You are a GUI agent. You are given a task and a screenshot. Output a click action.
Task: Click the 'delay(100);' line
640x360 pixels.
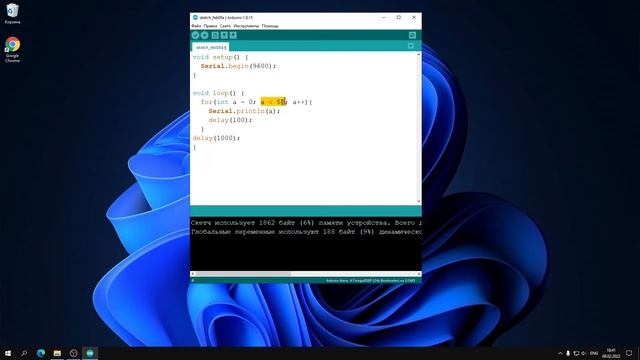pyautogui.click(x=230, y=120)
